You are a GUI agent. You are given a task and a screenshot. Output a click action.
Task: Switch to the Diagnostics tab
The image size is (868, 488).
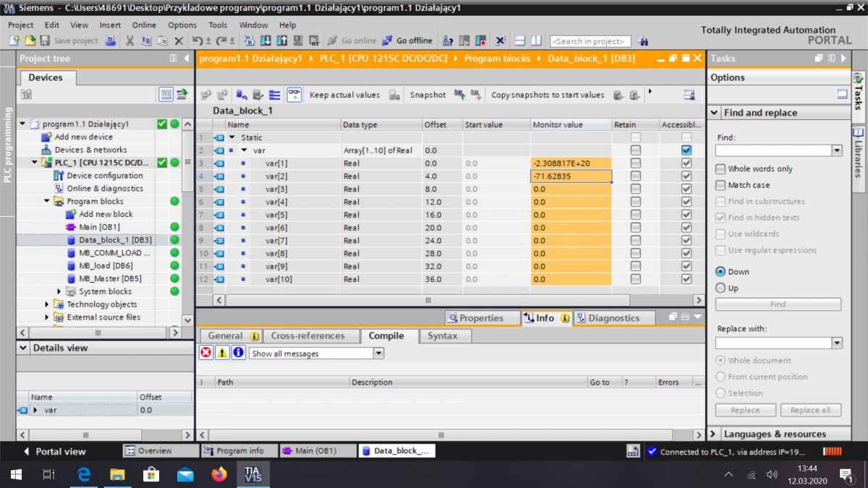[x=614, y=318]
